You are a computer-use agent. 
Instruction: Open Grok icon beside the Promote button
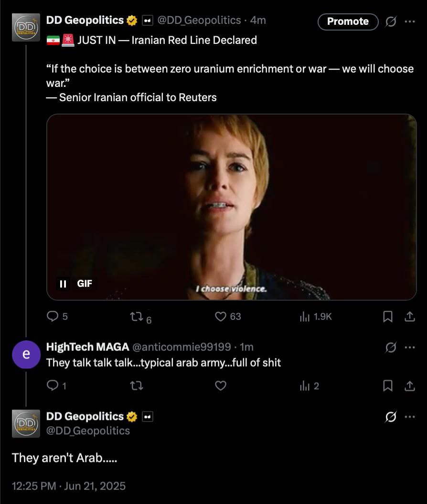(x=390, y=21)
